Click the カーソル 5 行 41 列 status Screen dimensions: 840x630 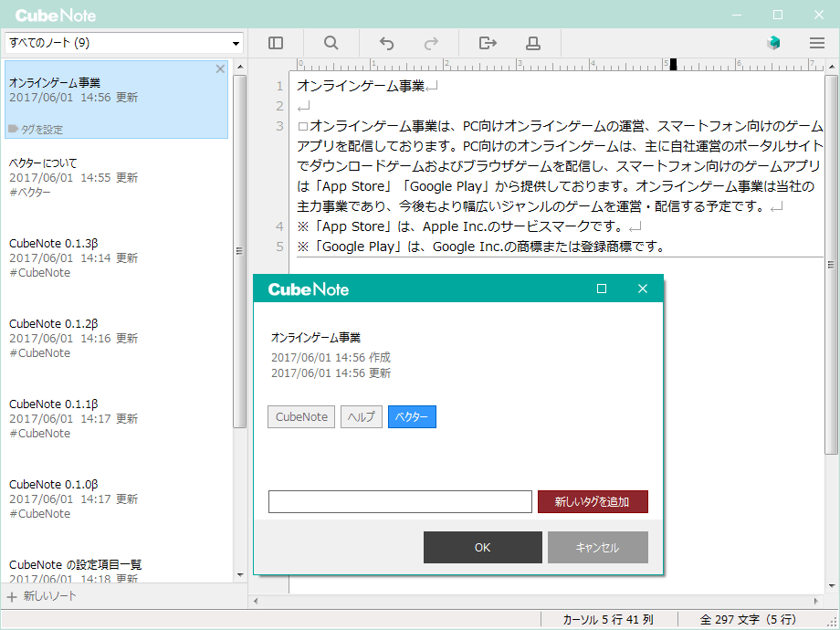(608, 620)
